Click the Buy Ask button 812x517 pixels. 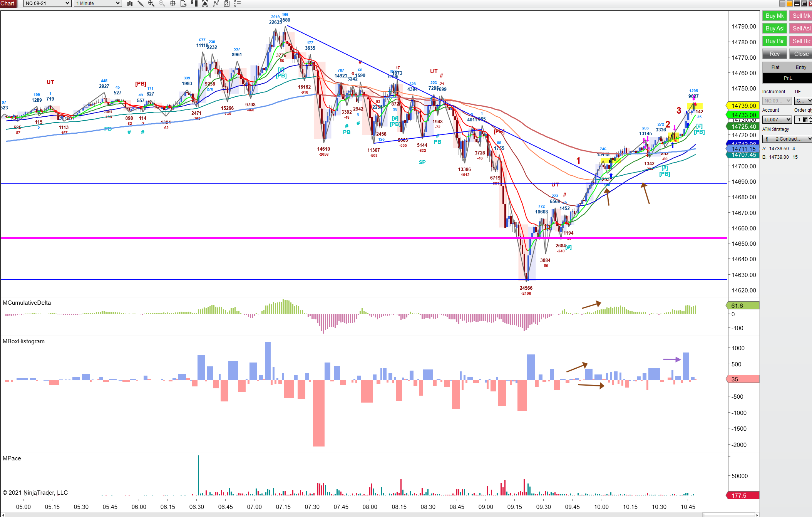(x=775, y=29)
